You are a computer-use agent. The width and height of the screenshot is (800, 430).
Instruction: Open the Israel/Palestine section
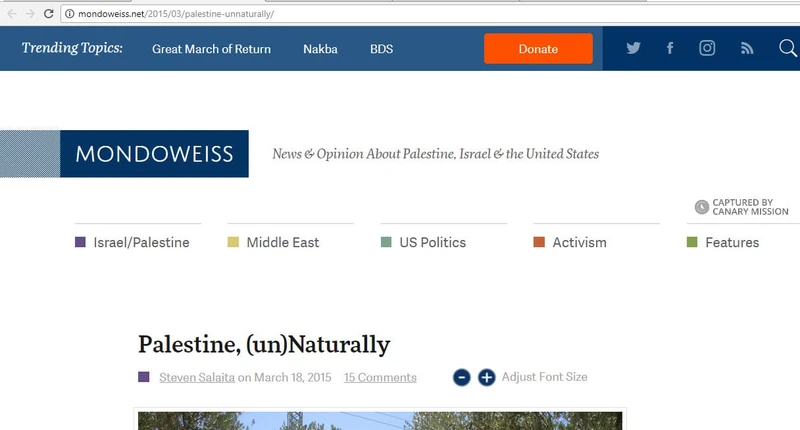(x=141, y=242)
